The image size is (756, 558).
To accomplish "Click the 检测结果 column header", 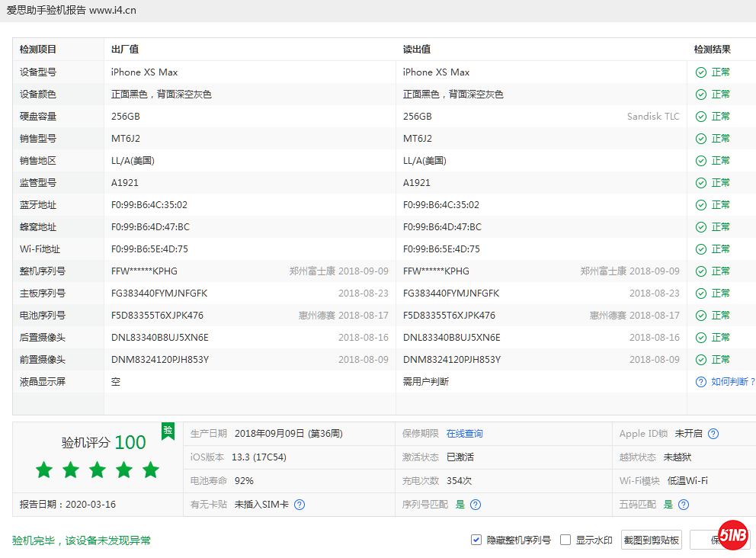I will [x=713, y=50].
